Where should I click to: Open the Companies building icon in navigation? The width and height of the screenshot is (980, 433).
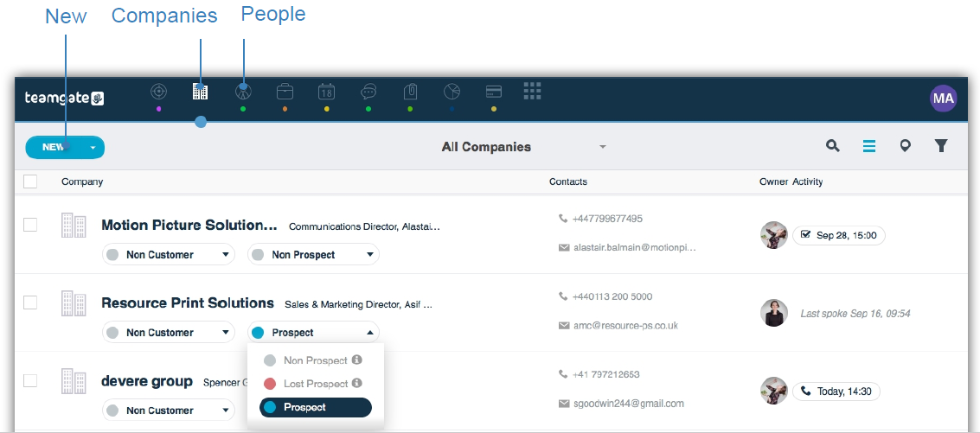tap(200, 92)
